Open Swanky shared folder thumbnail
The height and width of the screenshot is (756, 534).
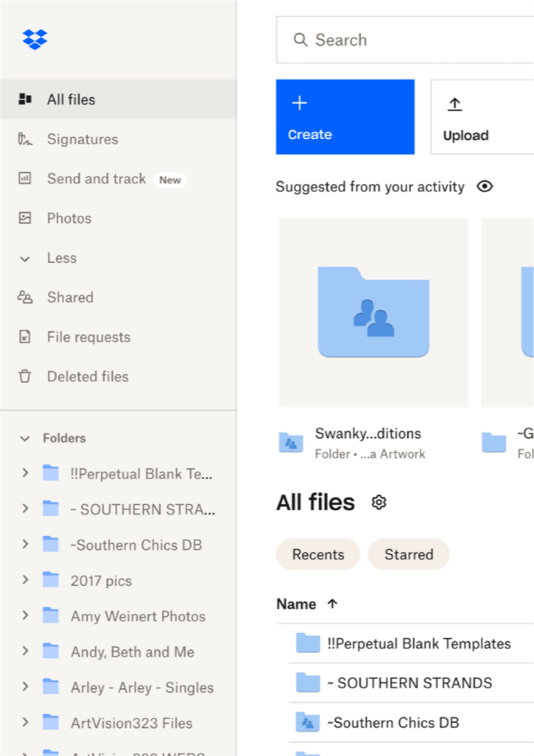tap(373, 312)
